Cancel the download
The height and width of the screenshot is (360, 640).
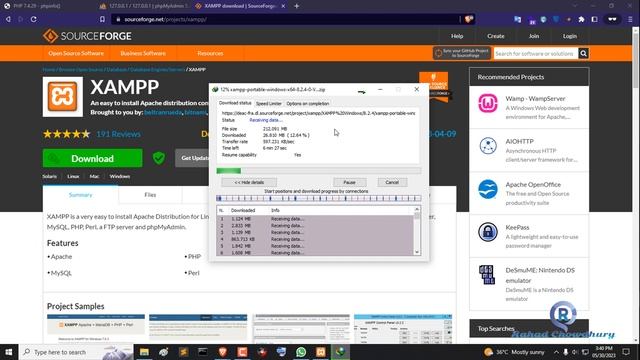tap(392, 182)
